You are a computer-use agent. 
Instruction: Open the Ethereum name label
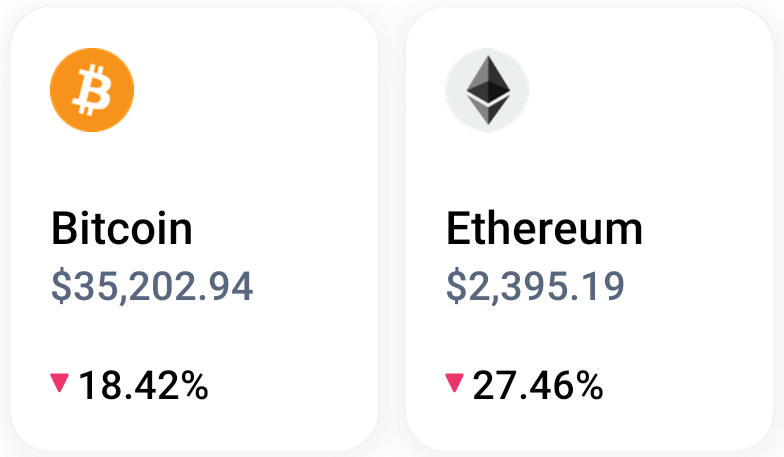click(x=544, y=229)
